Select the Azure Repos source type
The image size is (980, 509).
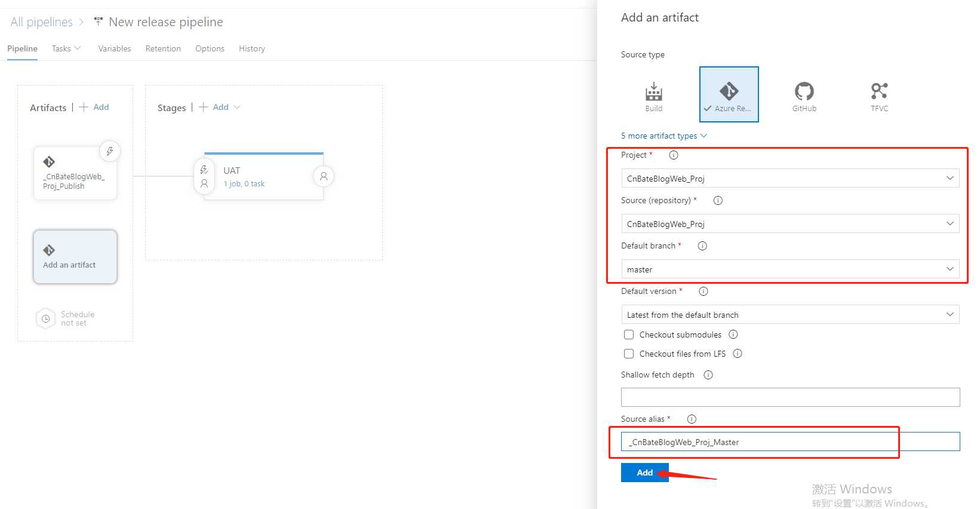(x=729, y=94)
